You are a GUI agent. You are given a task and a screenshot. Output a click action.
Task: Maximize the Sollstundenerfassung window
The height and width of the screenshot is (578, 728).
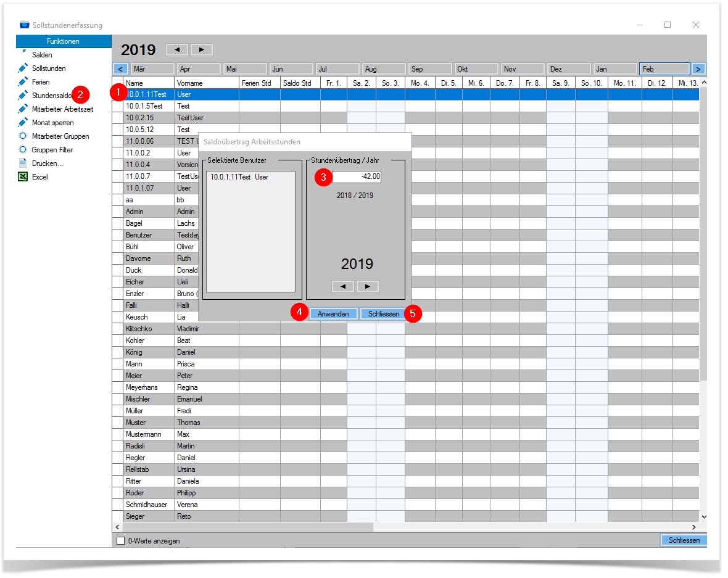pyautogui.click(x=668, y=25)
